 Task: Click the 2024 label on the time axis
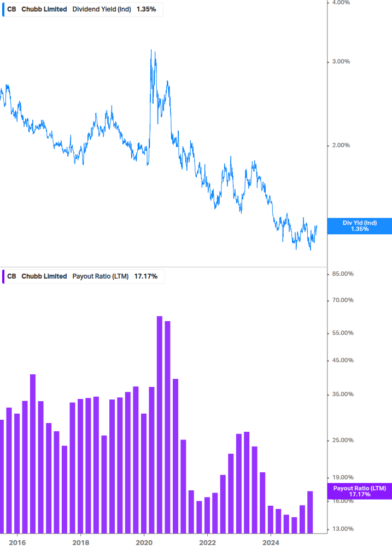pyautogui.click(x=271, y=543)
